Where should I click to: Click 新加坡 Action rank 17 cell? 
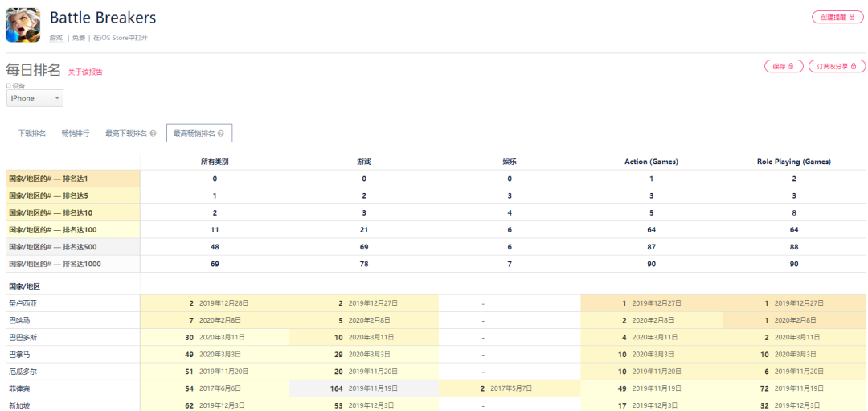pos(651,405)
